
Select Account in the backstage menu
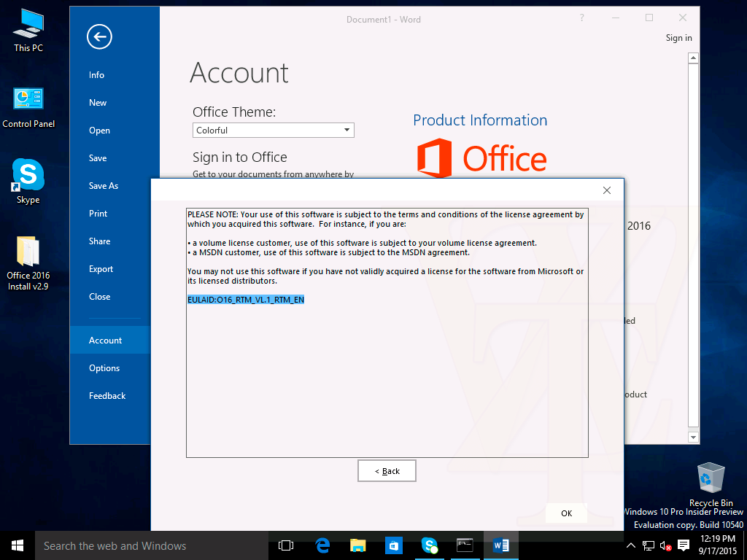[110, 340]
